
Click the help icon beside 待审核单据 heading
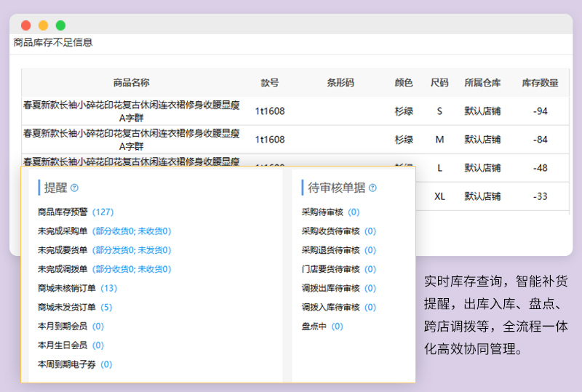pos(372,188)
